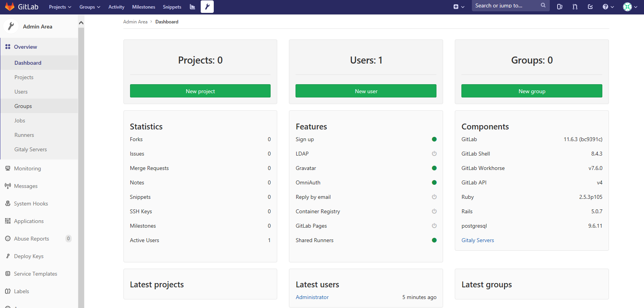Click the sidebar vertical scrollbar
The image size is (644, 308).
[81, 168]
